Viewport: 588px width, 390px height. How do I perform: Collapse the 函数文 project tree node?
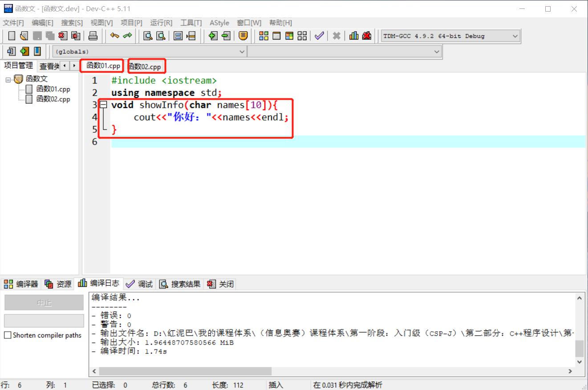pos(8,79)
